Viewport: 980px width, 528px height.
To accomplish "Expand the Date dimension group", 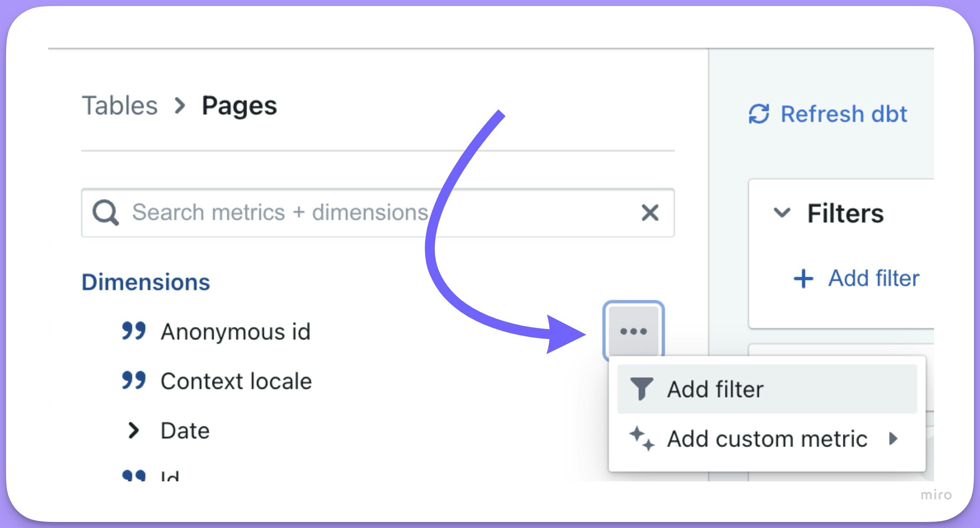I will pos(133,430).
